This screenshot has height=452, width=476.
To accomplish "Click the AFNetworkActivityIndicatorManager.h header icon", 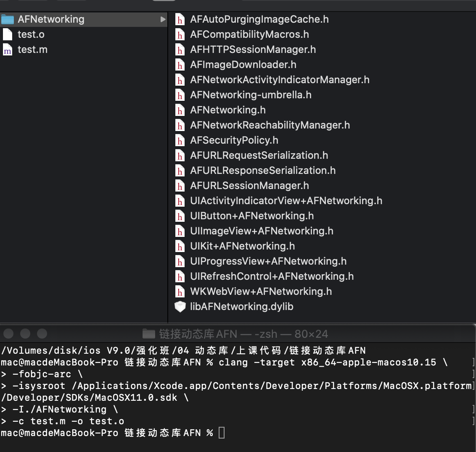I will (x=180, y=80).
